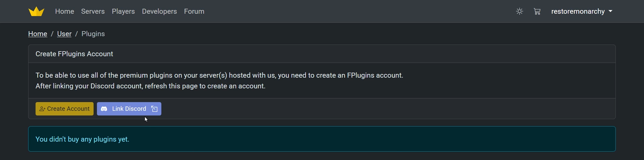Open the Players page
644x160 pixels.
click(x=123, y=11)
